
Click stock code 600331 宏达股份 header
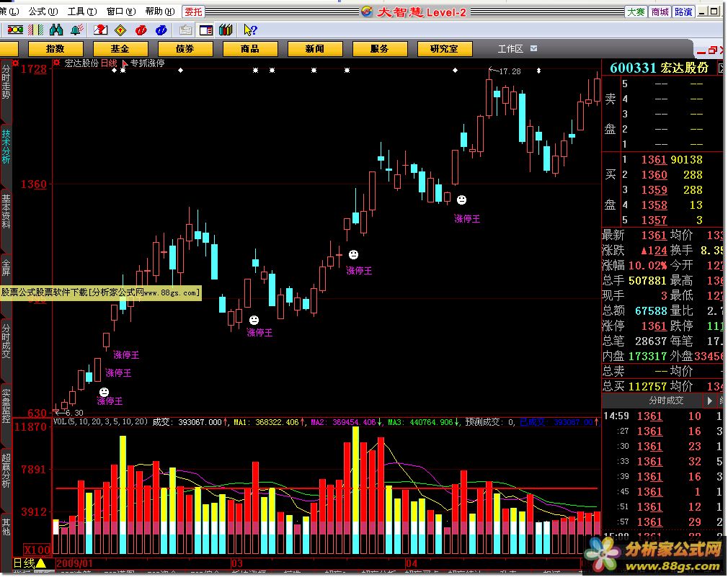coord(659,68)
